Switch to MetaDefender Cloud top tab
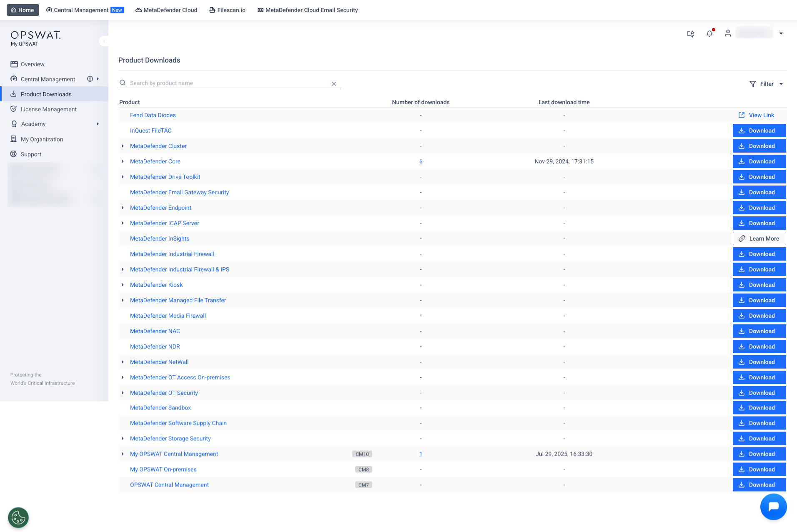This screenshot has height=532, width=797. coord(166,10)
